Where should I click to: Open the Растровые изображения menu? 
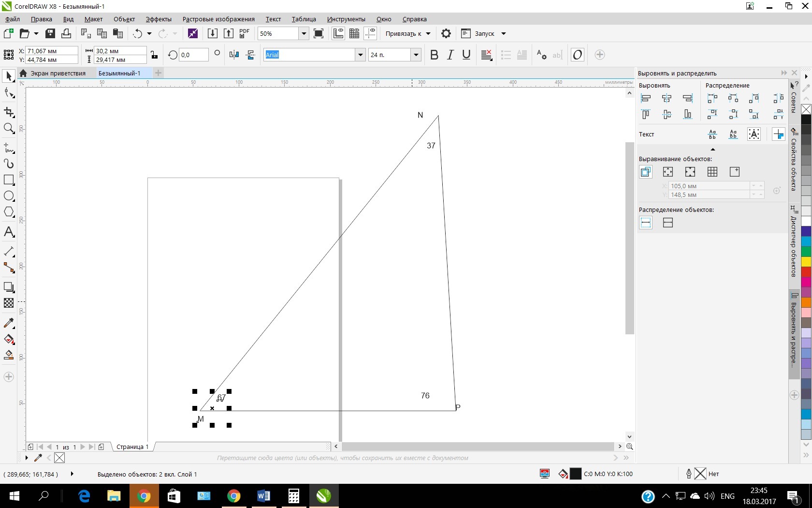(x=218, y=19)
